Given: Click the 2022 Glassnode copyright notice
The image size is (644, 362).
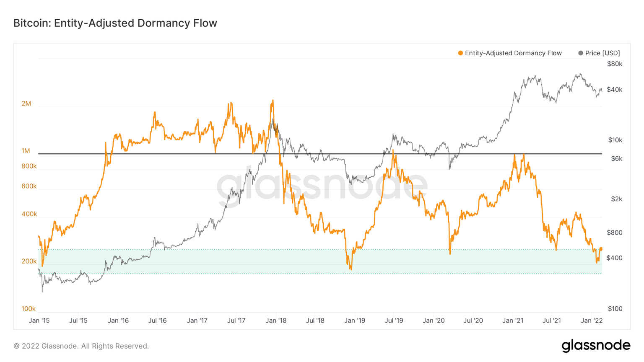Looking at the screenshot, I should pyautogui.click(x=81, y=346).
